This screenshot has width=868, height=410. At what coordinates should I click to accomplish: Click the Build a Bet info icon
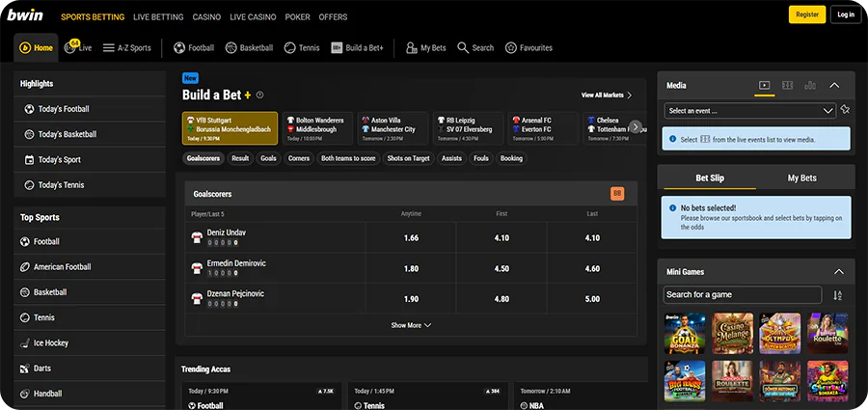click(260, 95)
